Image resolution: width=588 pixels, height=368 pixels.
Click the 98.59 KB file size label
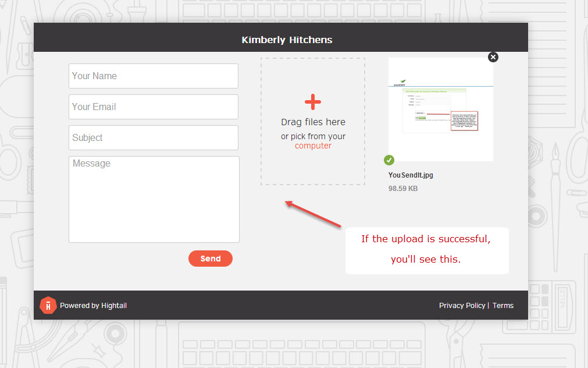click(x=403, y=189)
